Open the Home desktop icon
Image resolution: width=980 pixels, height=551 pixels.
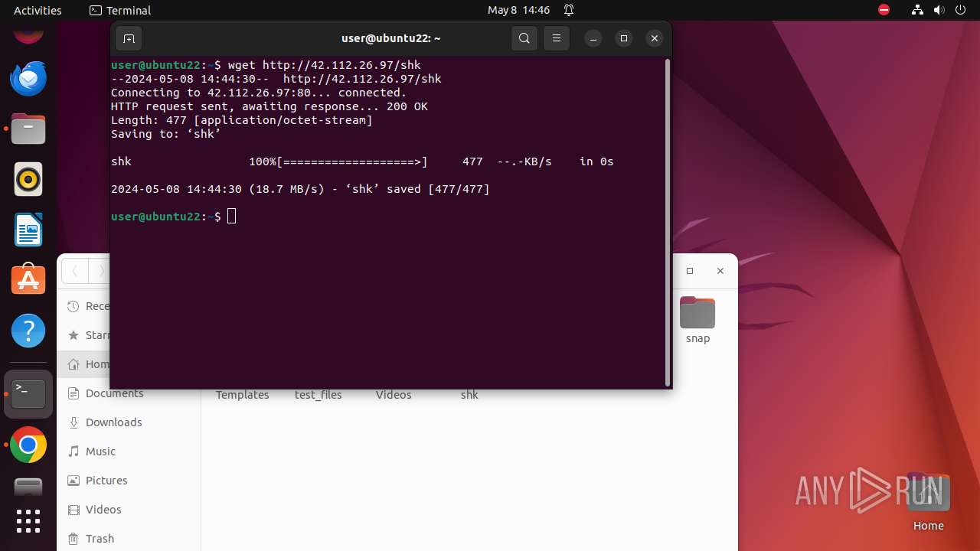[x=928, y=501]
